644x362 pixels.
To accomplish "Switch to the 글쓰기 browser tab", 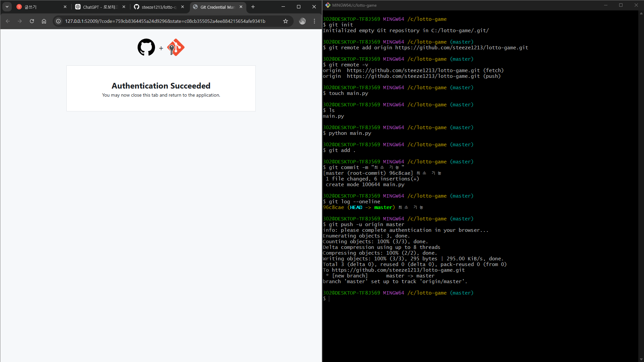I will point(42,7).
